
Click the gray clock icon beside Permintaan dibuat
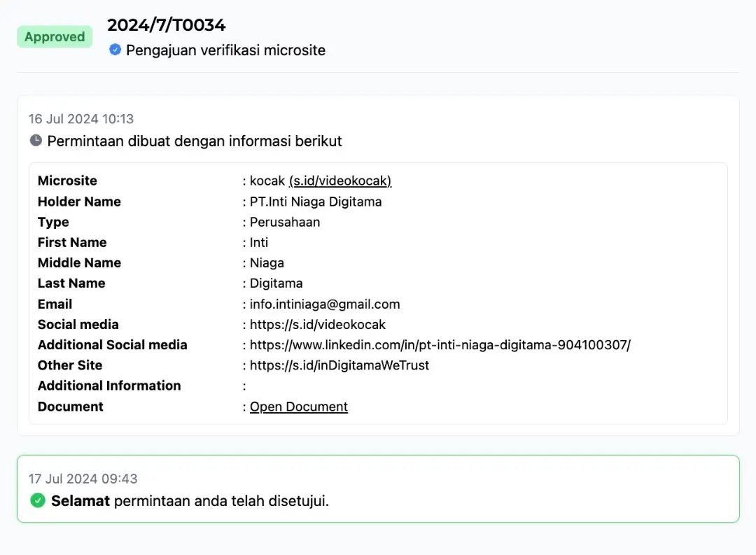(x=36, y=141)
